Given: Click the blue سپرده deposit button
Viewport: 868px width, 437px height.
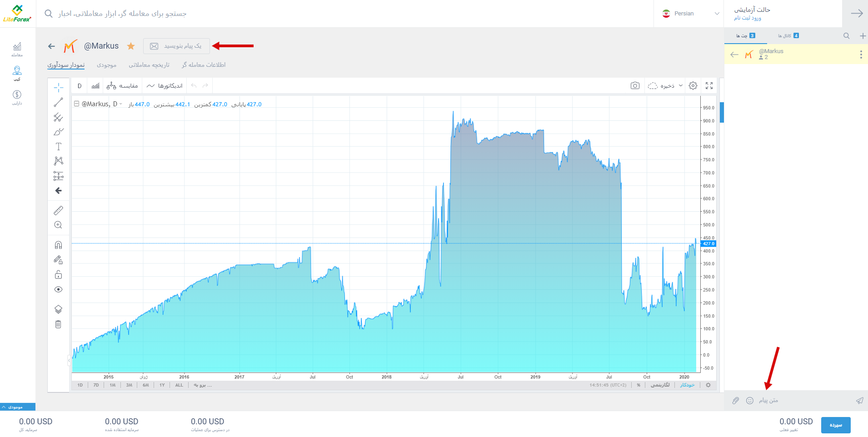Looking at the screenshot, I should tap(836, 425).
